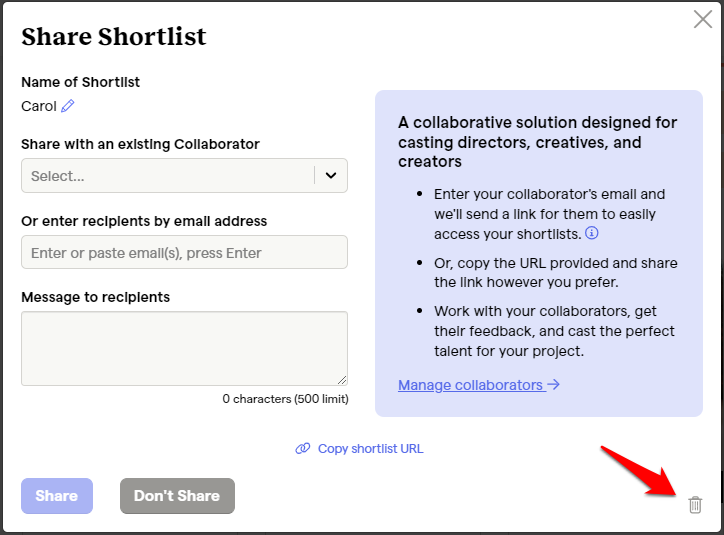Open the Manage collaborators link
The height and width of the screenshot is (535, 724).
pyautogui.click(x=479, y=385)
